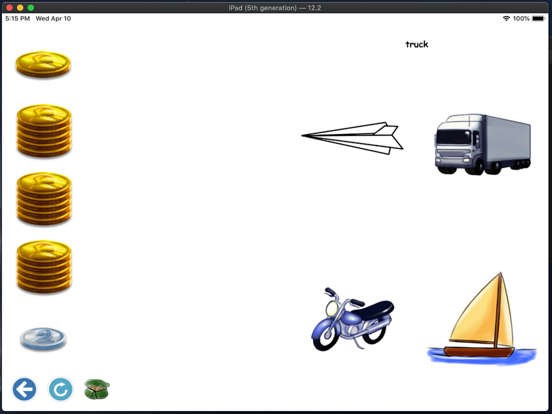Click the green zoom window button
Screen dimensions: 552x414
point(31,7)
